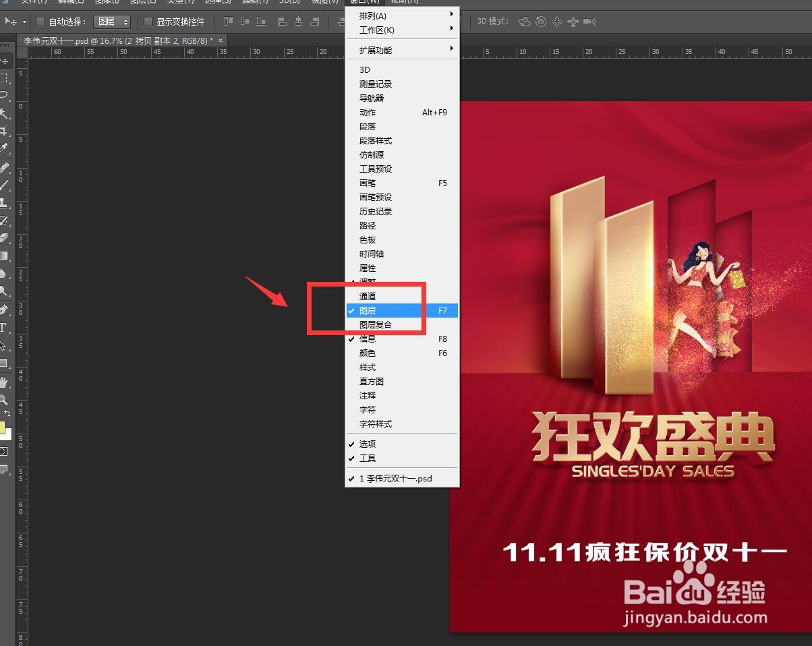Choose 直方图 from the window menu
Screen dimensions: 812x646
[x=402, y=382]
